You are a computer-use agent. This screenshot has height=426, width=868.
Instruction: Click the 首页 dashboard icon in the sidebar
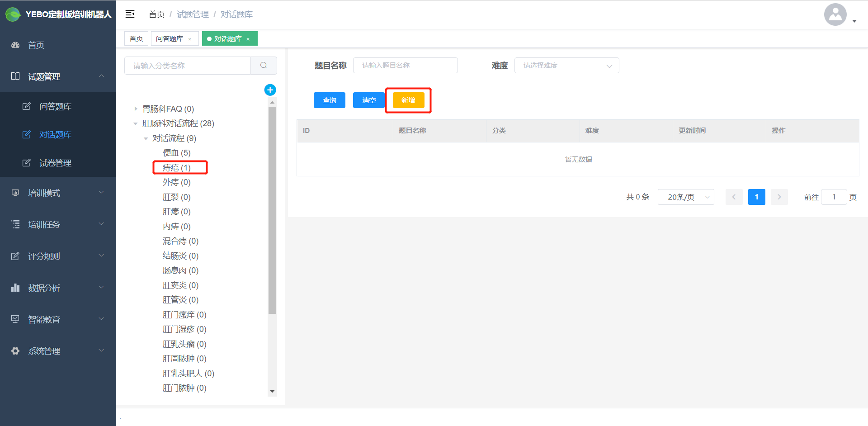[x=15, y=45]
